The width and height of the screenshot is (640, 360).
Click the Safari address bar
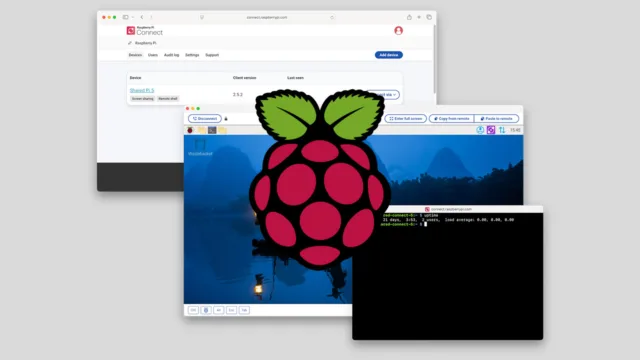(267, 17)
